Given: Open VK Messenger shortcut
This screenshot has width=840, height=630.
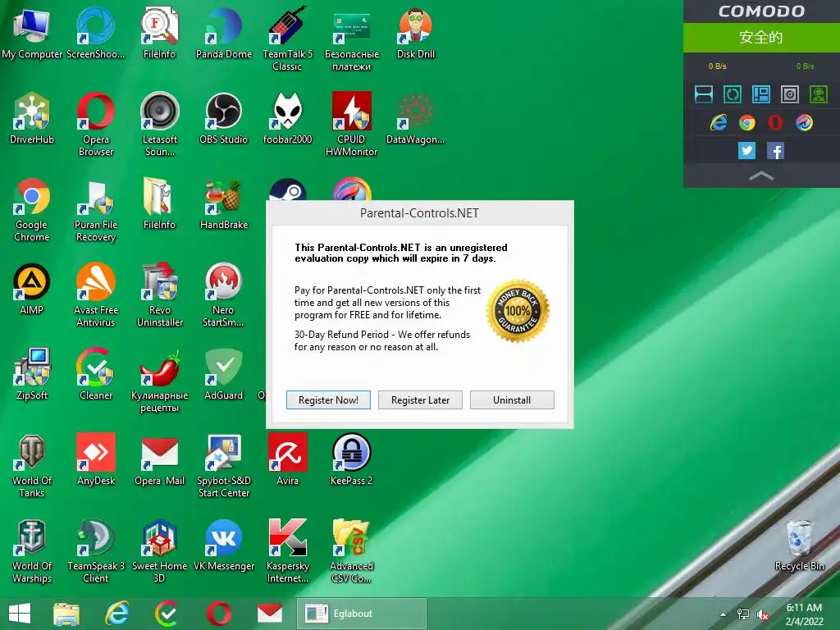Looking at the screenshot, I should (223, 545).
